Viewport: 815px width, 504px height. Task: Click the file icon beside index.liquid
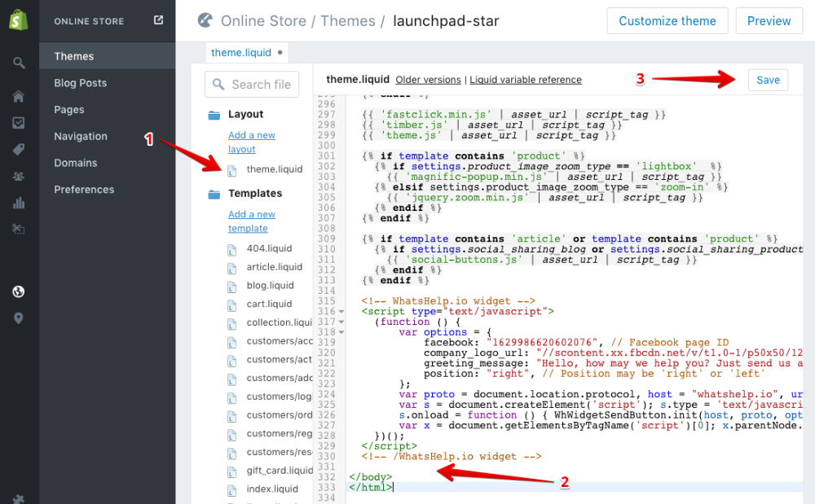[x=231, y=490]
